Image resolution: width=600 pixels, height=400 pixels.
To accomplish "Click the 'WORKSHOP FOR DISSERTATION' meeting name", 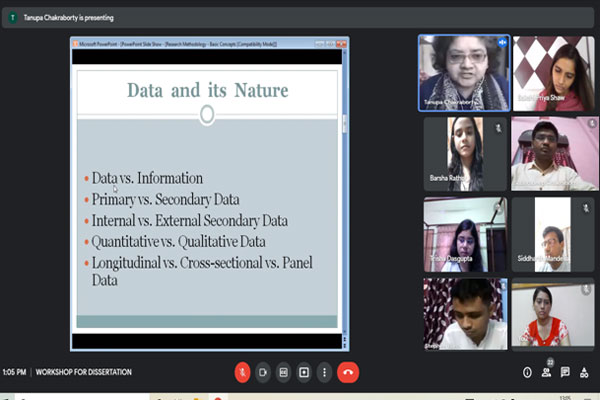I will [83, 372].
